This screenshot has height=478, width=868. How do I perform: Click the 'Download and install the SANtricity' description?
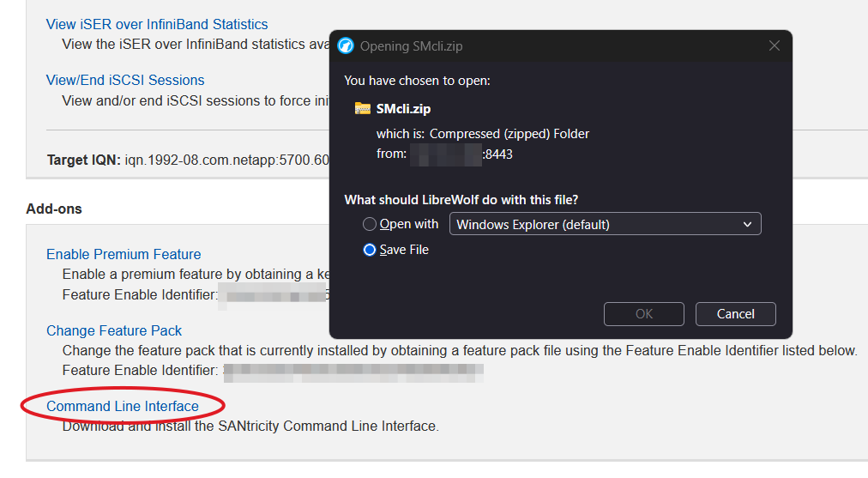coord(250,426)
